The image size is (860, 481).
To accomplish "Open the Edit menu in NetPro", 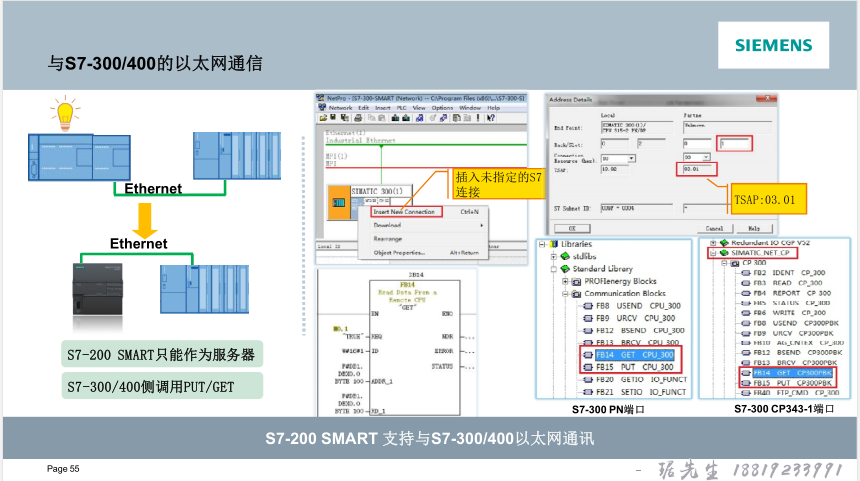I will point(364,107).
